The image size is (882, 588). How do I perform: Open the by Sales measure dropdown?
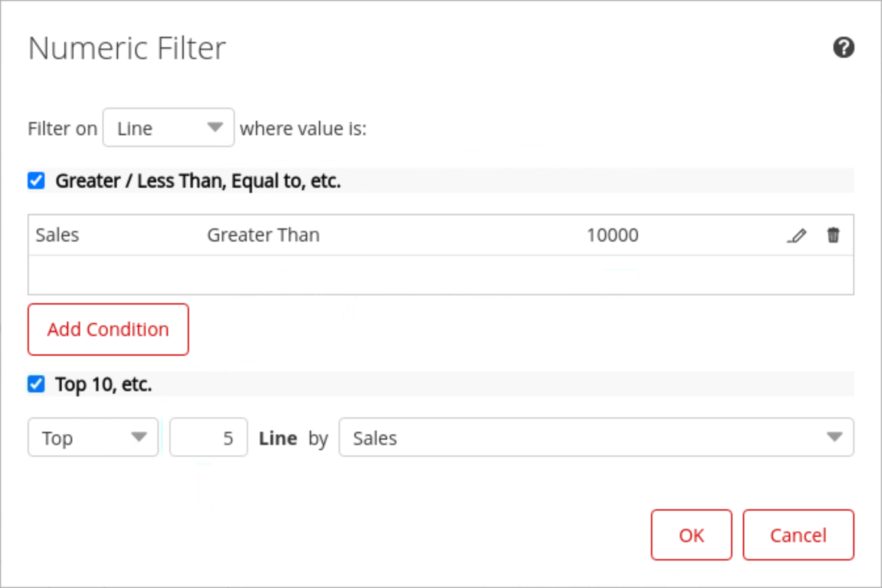click(x=596, y=437)
